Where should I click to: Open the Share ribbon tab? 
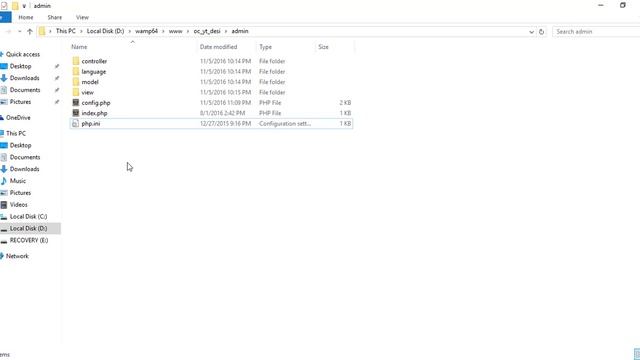pyautogui.click(x=55, y=18)
